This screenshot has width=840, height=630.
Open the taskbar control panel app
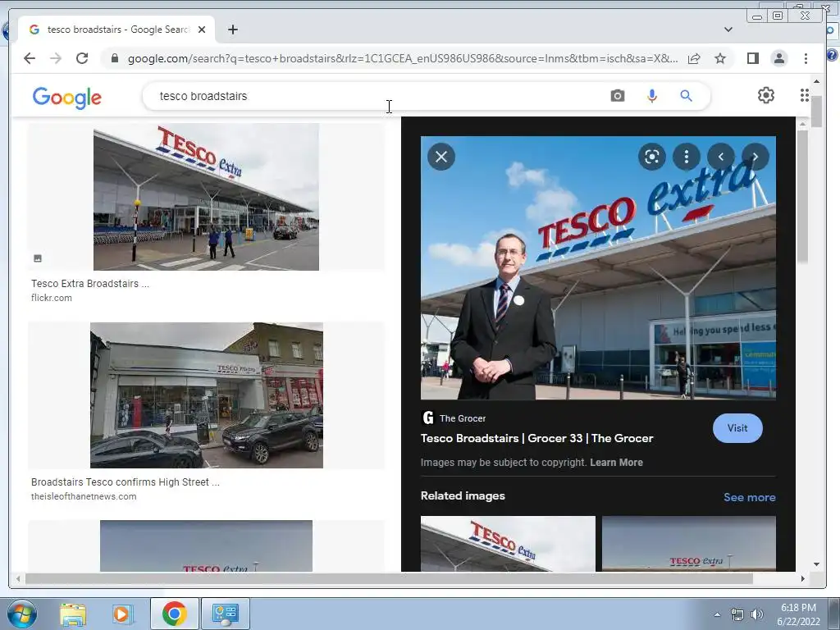(225, 614)
